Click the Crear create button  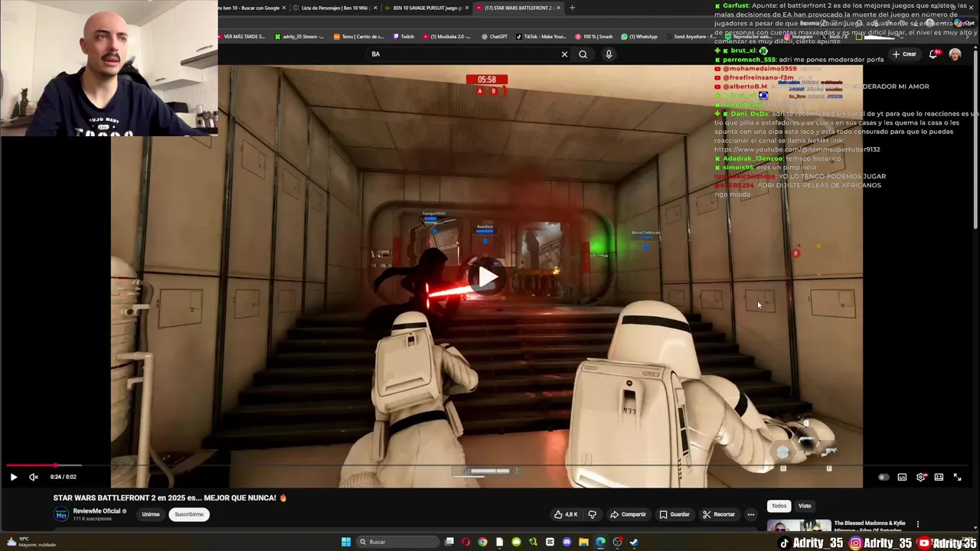point(904,54)
